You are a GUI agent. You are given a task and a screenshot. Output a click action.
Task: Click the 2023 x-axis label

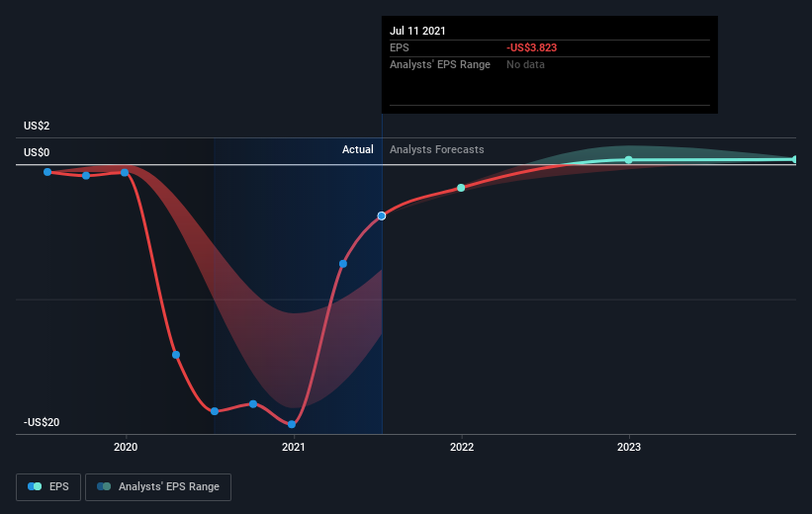pos(629,447)
